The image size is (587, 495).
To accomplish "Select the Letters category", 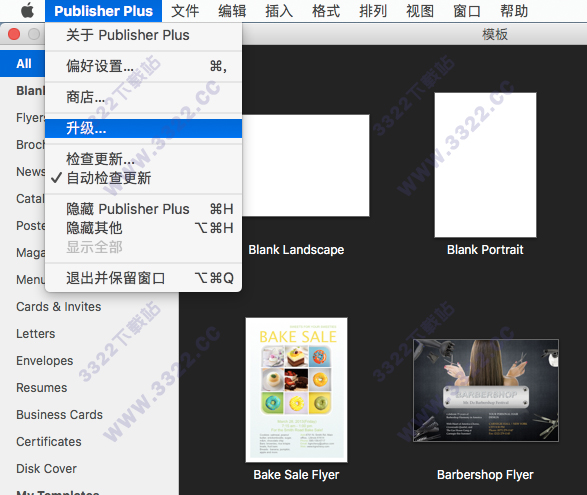I will coord(36,334).
